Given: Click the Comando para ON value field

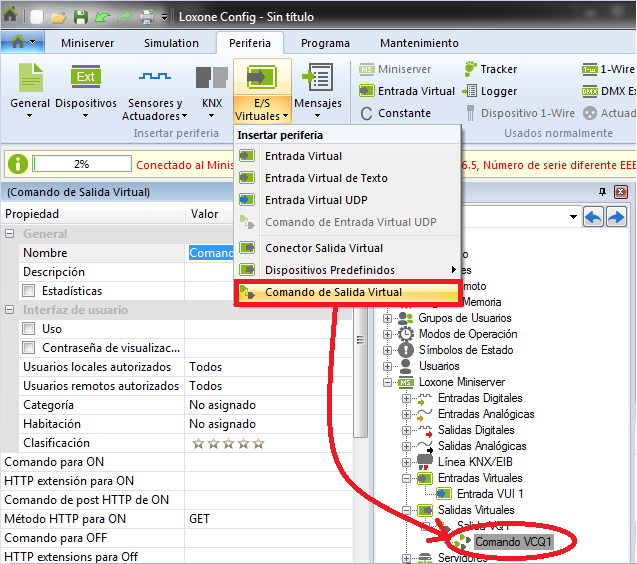Looking at the screenshot, I should (268, 462).
